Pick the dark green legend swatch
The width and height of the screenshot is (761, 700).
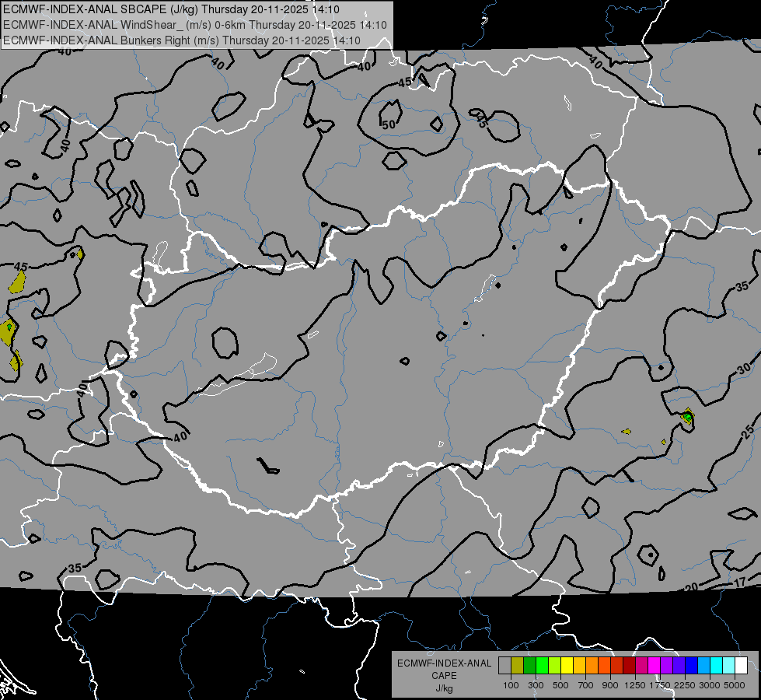[x=530, y=666]
